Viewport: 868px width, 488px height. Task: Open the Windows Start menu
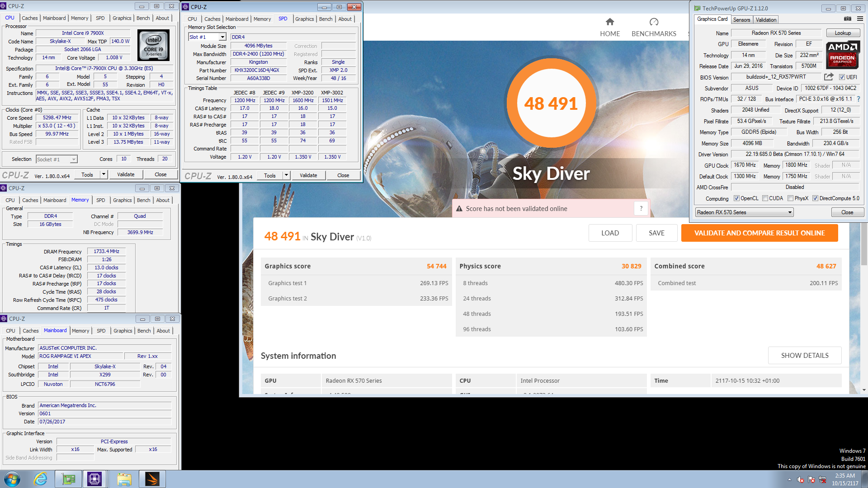tap(12, 479)
